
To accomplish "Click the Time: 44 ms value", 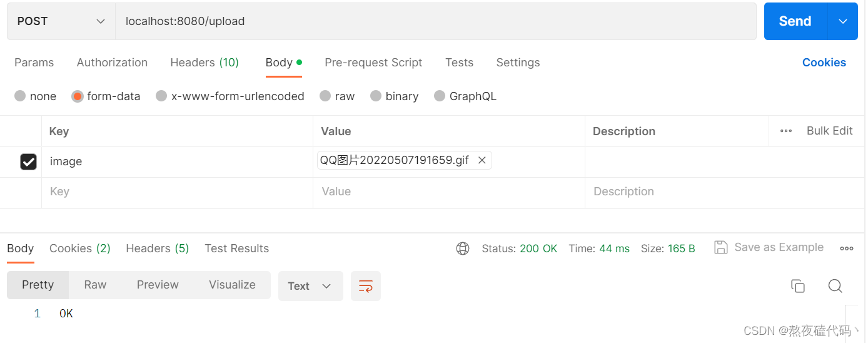I will tap(599, 248).
